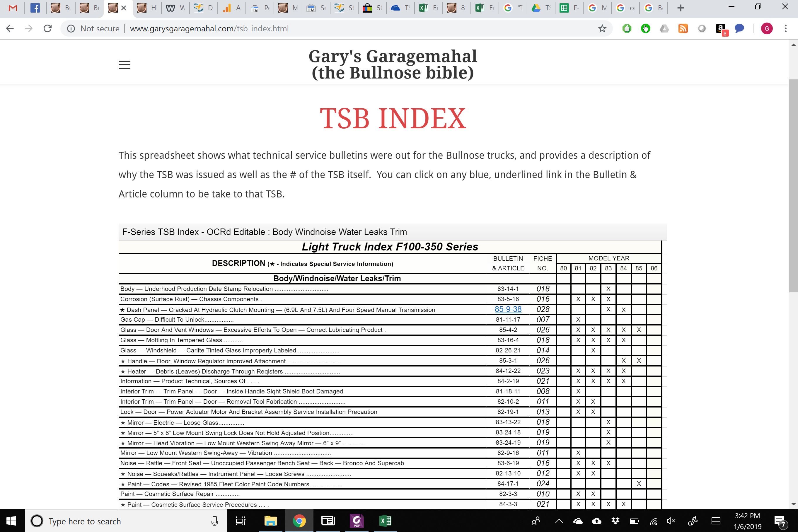Open the hamburger site navigation menu
Screen dimensions: 798x532
click(x=124, y=64)
